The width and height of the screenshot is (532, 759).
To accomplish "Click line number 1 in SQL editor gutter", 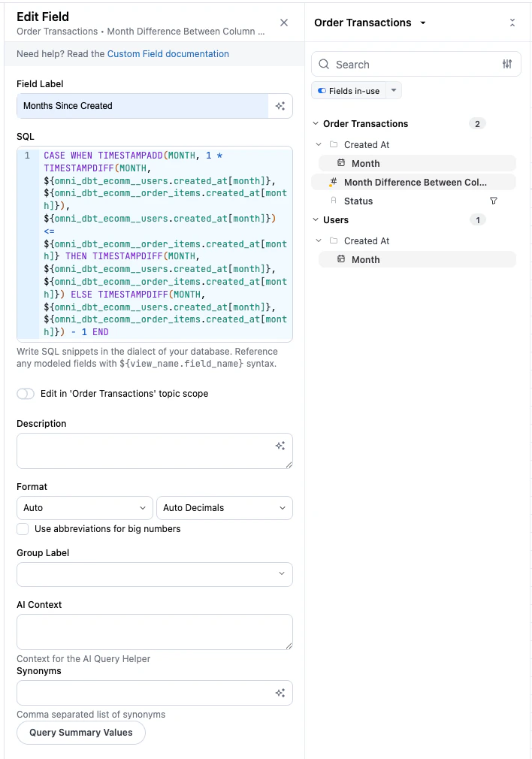I will (x=27, y=156).
